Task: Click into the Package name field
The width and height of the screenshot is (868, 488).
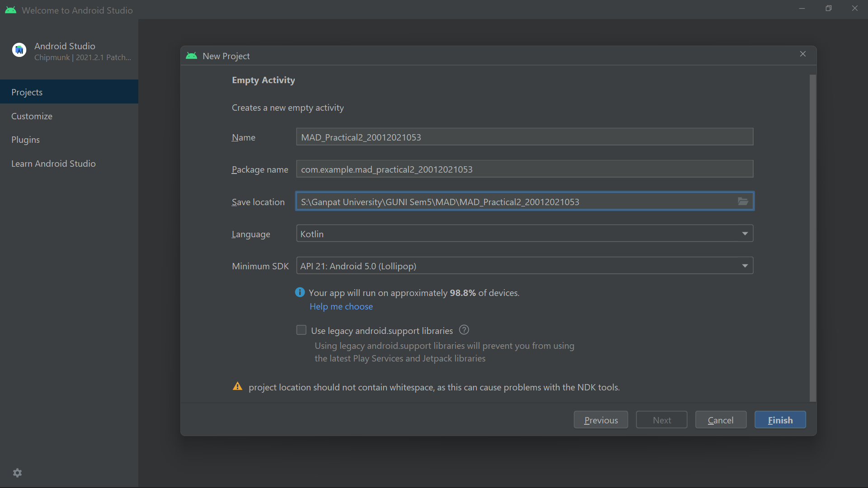Action: pyautogui.click(x=524, y=169)
